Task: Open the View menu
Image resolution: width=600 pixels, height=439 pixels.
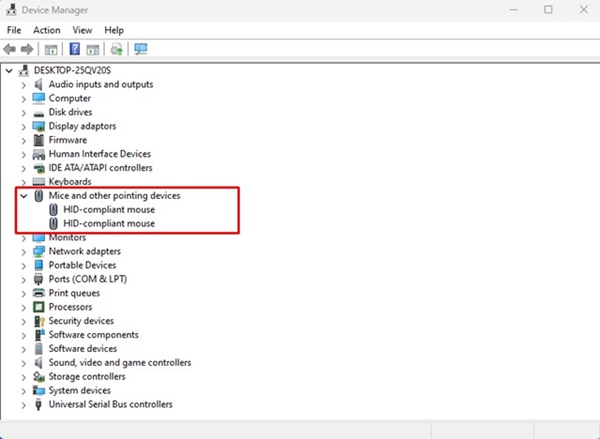Action: point(82,30)
